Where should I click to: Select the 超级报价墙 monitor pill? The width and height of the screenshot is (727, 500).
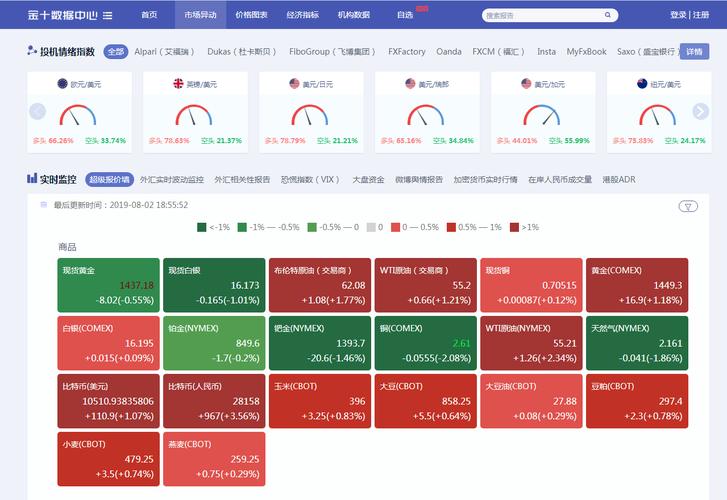click(109, 180)
